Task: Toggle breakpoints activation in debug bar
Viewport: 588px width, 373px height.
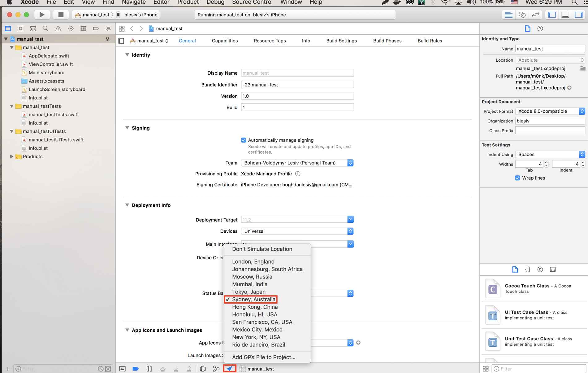Action: pos(136,369)
